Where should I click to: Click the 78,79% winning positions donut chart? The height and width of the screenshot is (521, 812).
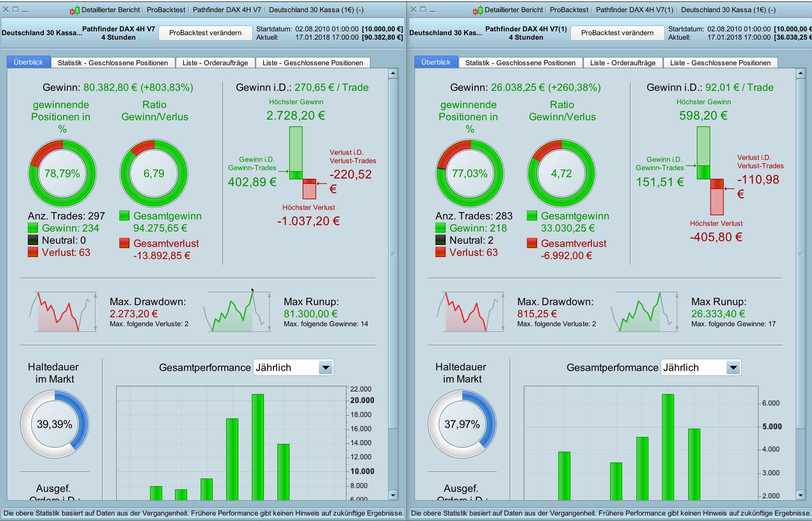tap(62, 173)
